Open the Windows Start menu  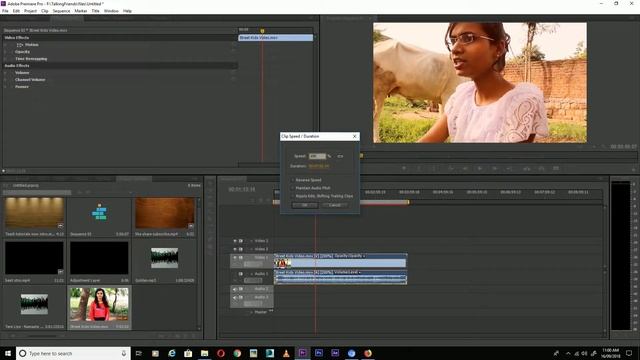(x=8, y=353)
